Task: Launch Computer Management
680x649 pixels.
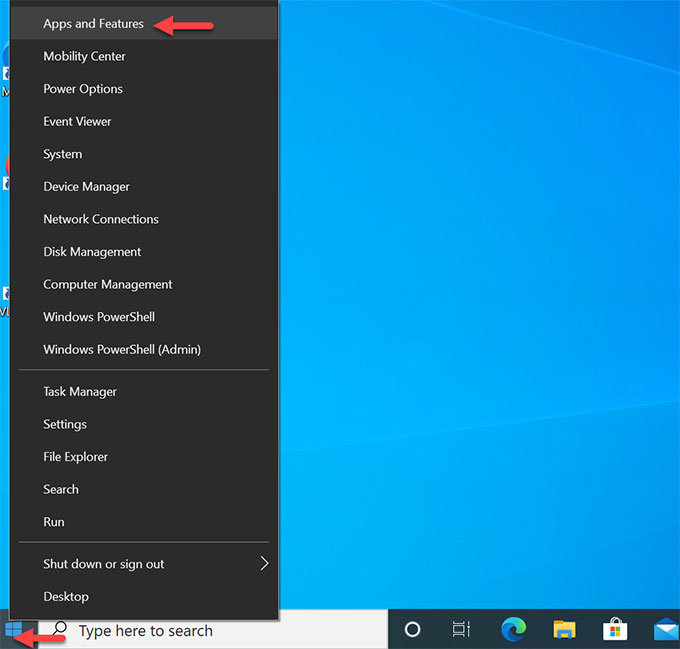Action: 144,284
